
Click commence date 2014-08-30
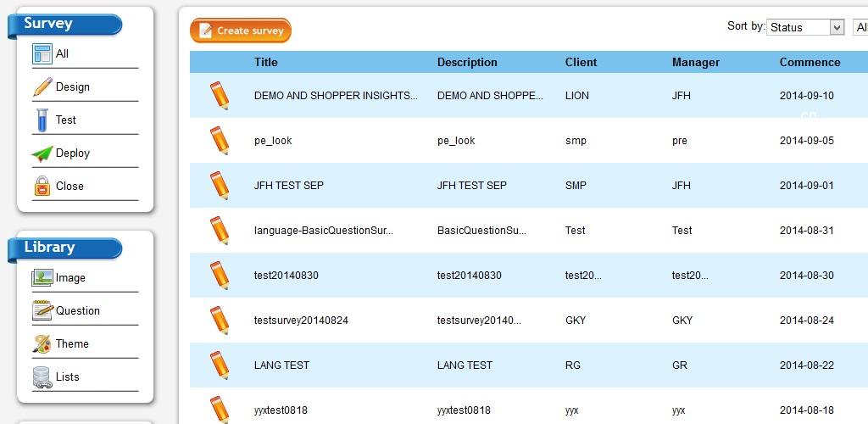807,275
